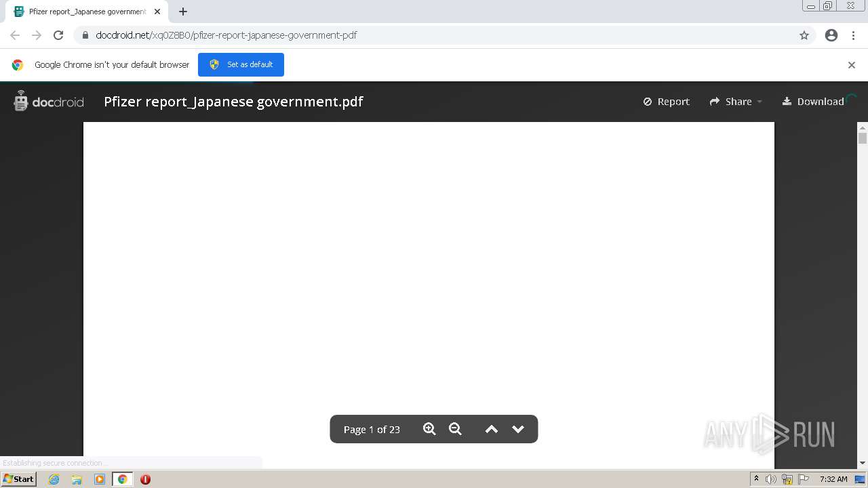Click the browser forward arrow
The width and height of the screenshot is (868, 488).
[37, 35]
